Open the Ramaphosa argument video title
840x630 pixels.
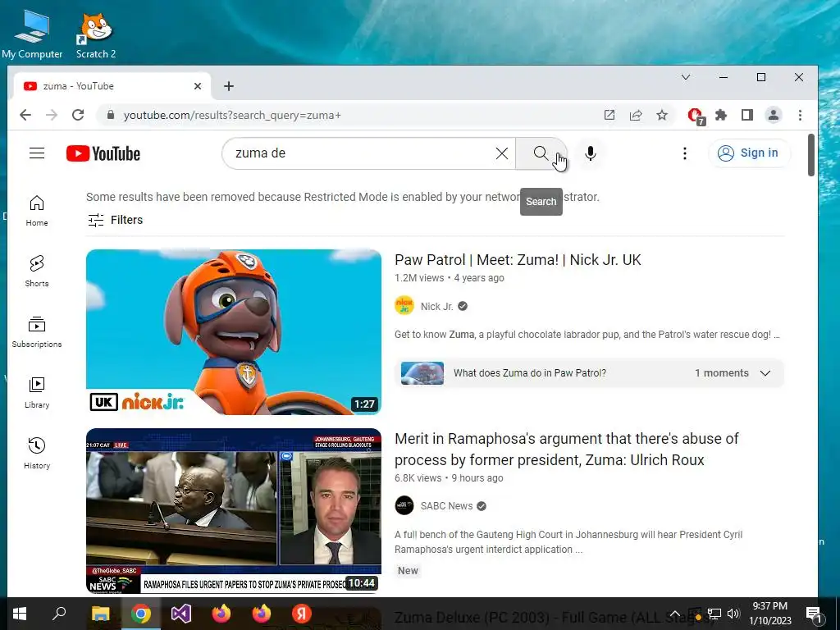coord(566,449)
